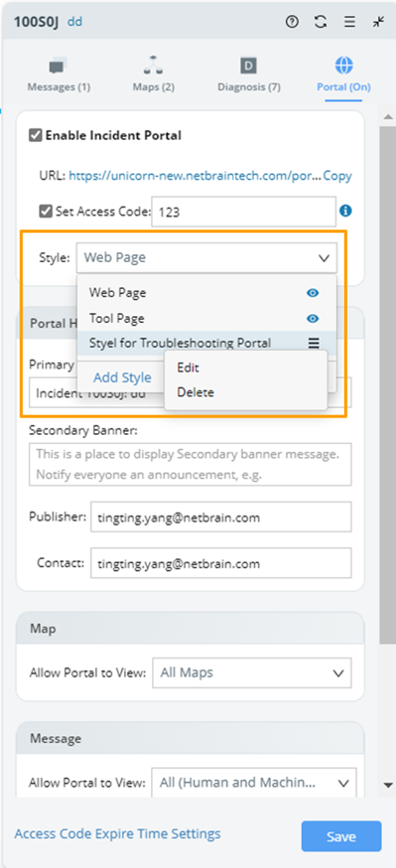Choose Edit from the style context menu
The image size is (396, 868).
188,368
